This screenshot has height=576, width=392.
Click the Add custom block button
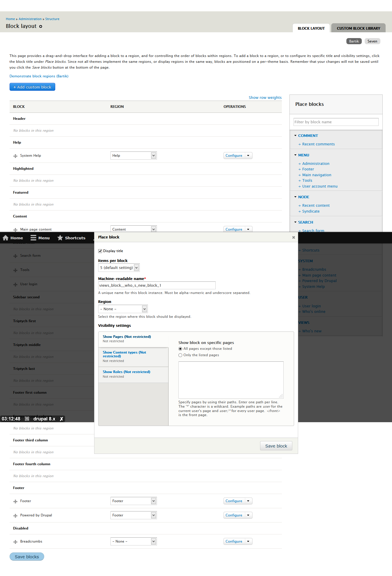32,87
